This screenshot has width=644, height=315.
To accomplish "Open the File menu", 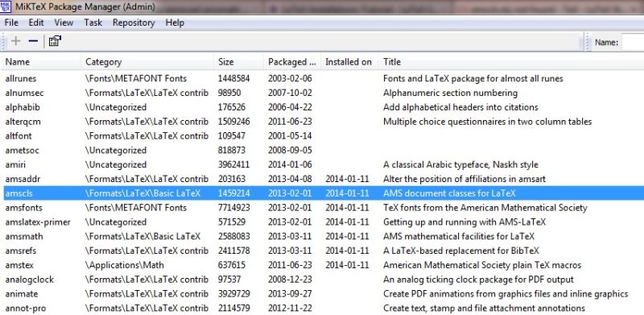I will tap(11, 23).
